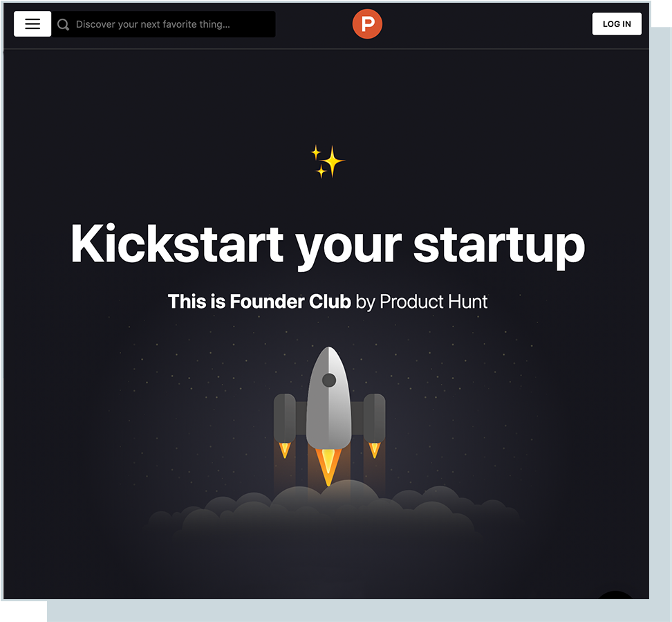Image resolution: width=672 pixels, height=622 pixels.
Task: Click the word Kickstart in the headline
Action: (x=177, y=244)
